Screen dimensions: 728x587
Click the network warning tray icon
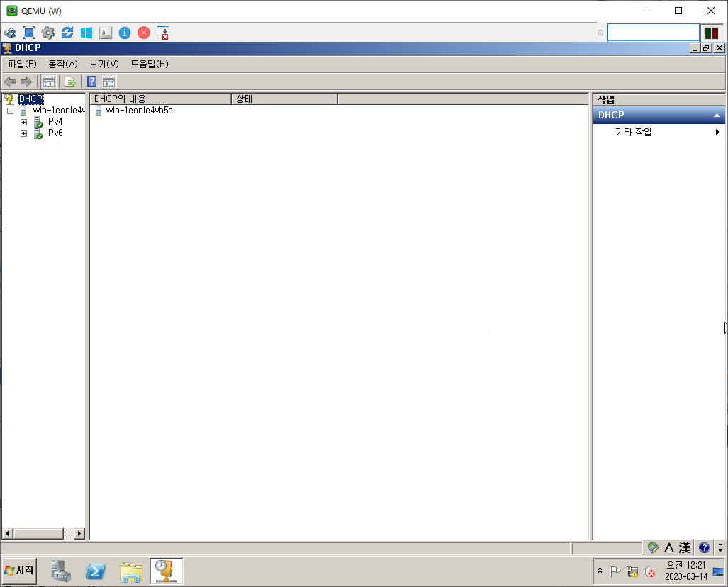632,571
